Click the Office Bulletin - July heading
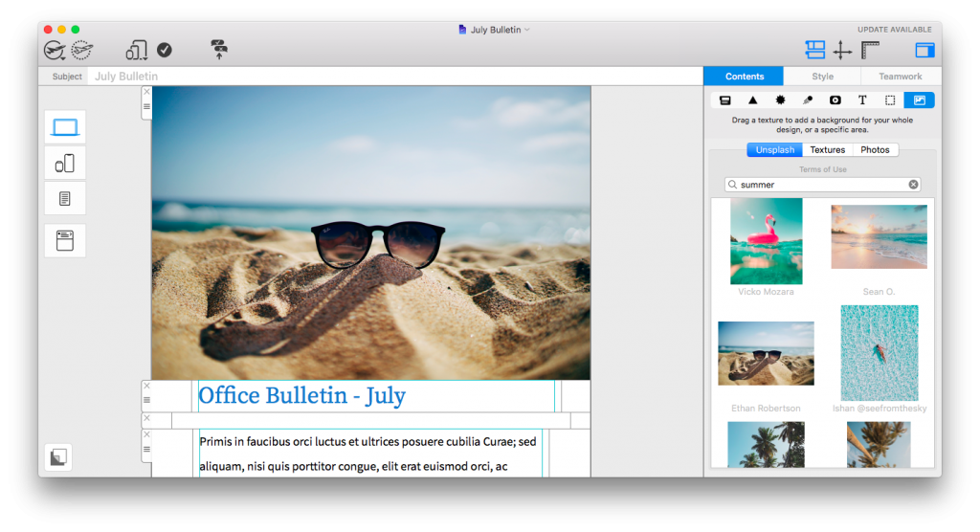980x532 pixels. 301,396
